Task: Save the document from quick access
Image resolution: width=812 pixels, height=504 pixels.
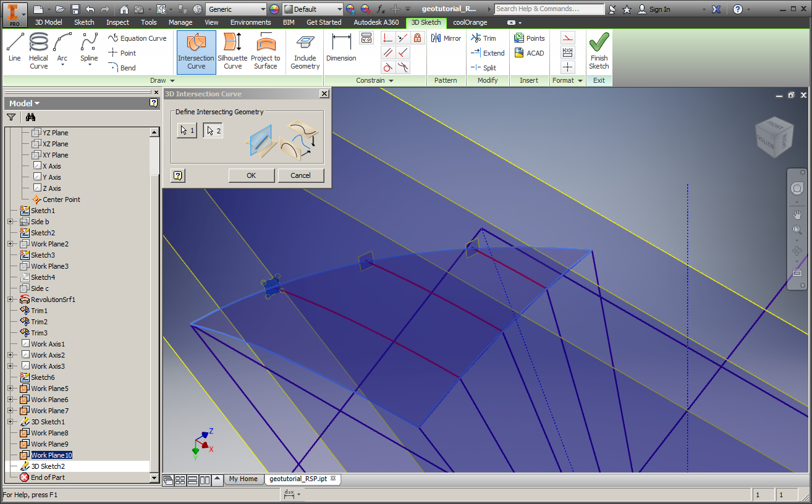Action: pyautogui.click(x=75, y=9)
